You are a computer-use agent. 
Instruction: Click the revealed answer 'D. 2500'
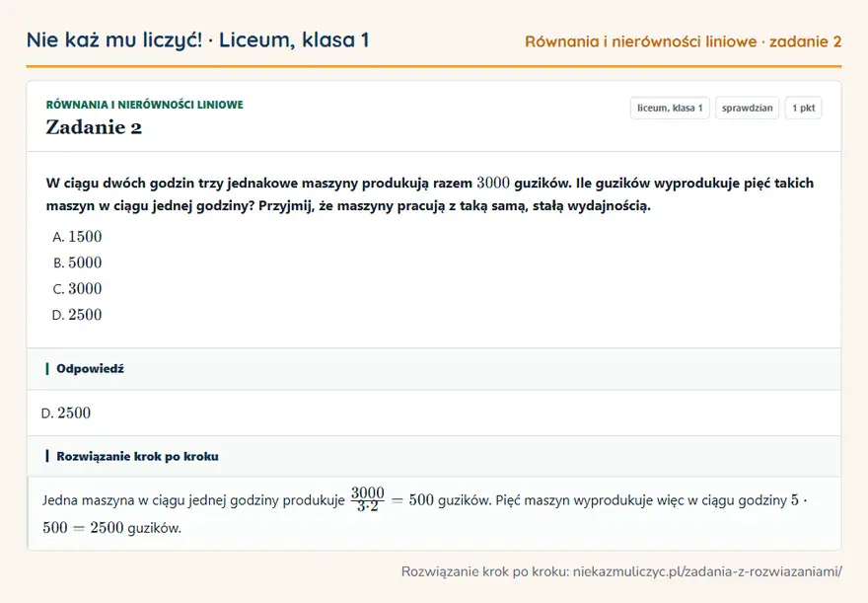click(x=66, y=414)
